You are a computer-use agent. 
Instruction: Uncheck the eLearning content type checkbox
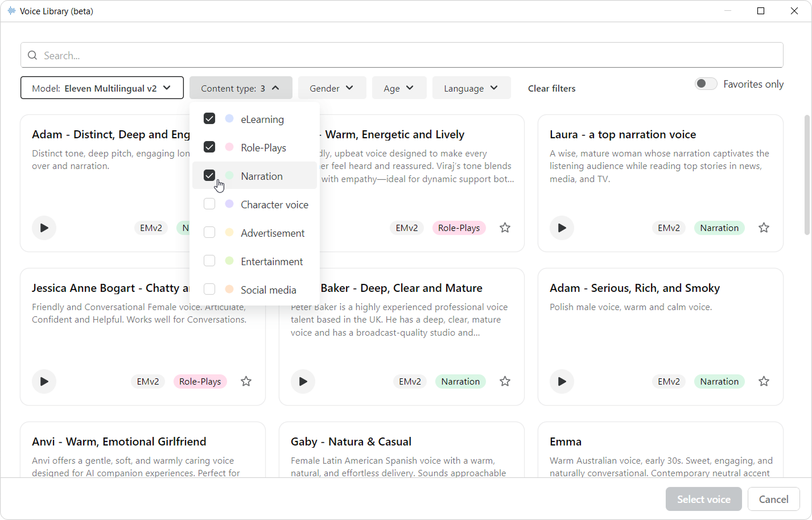209,118
